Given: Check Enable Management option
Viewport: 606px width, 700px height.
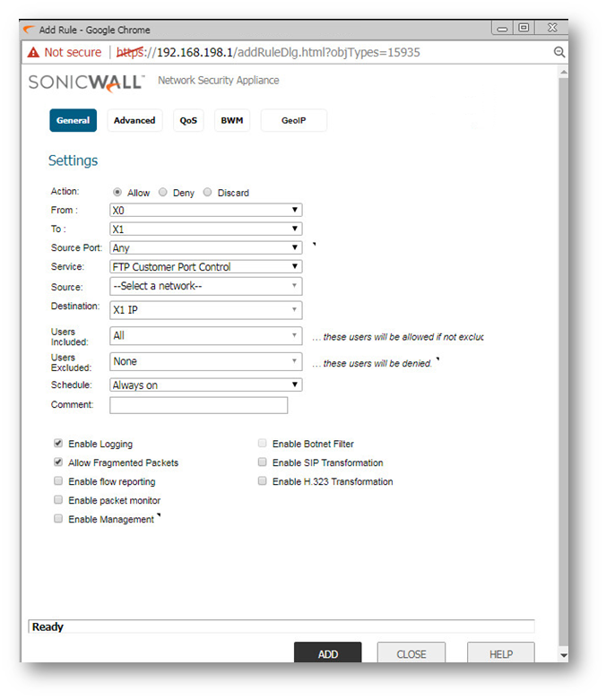Looking at the screenshot, I should (58, 518).
